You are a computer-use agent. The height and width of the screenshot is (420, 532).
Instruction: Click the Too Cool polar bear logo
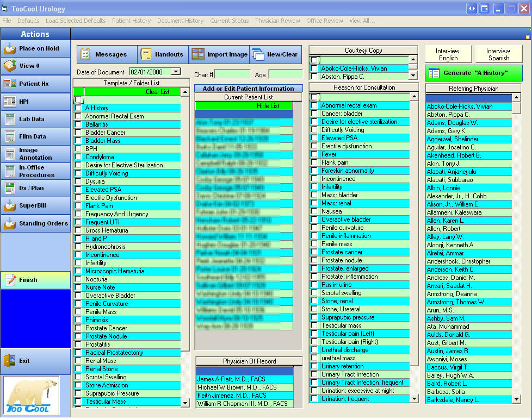coord(31,395)
